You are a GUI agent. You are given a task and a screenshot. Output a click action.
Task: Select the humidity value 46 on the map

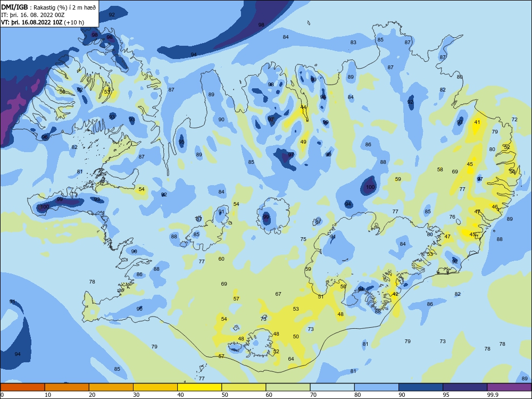(x=495, y=206)
